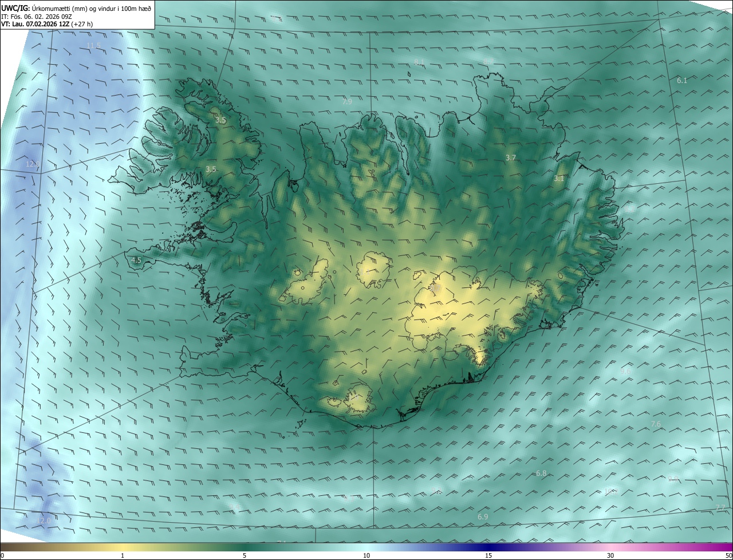The height and width of the screenshot is (560, 733).
Task: Click the 0 tick on the color scale
Action: click(2, 555)
